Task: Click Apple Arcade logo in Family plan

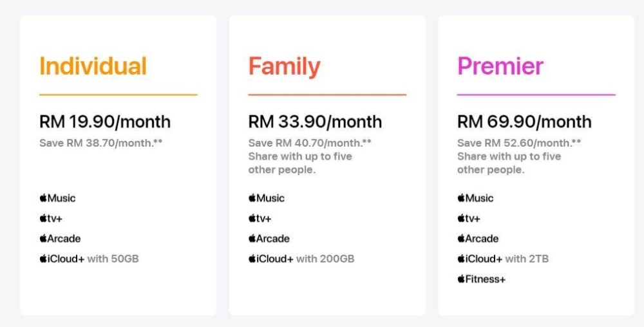Action: coord(269,238)
